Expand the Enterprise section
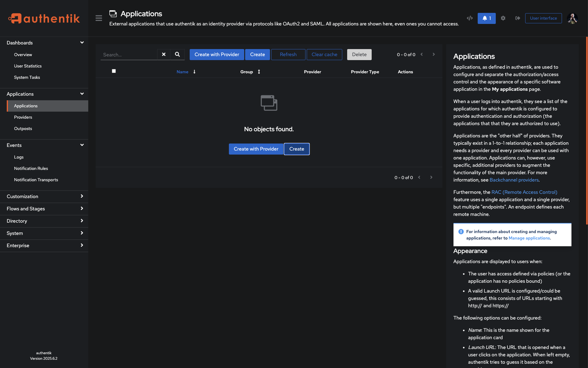This screenshot has height=368, width=588. (44, 245)
